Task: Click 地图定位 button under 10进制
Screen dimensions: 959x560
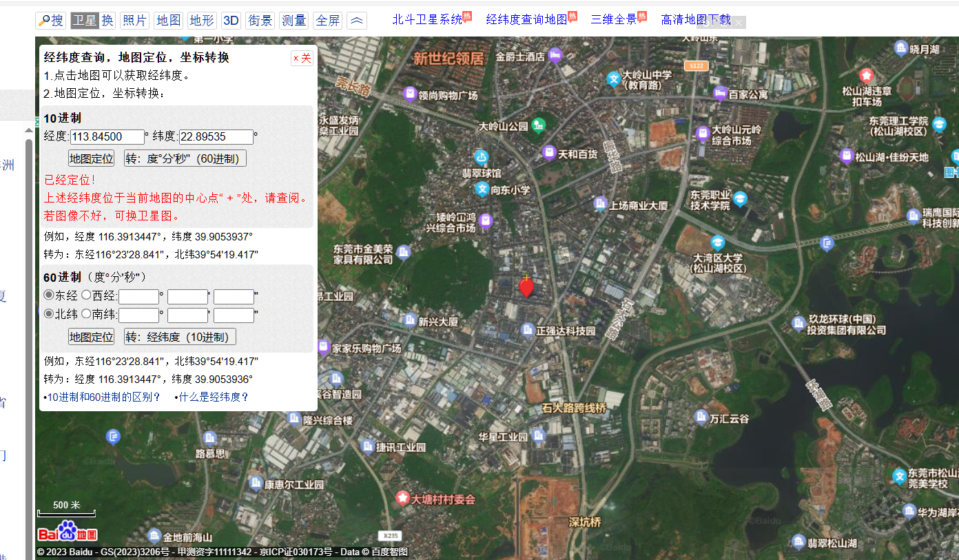Action: pos(91,158)
